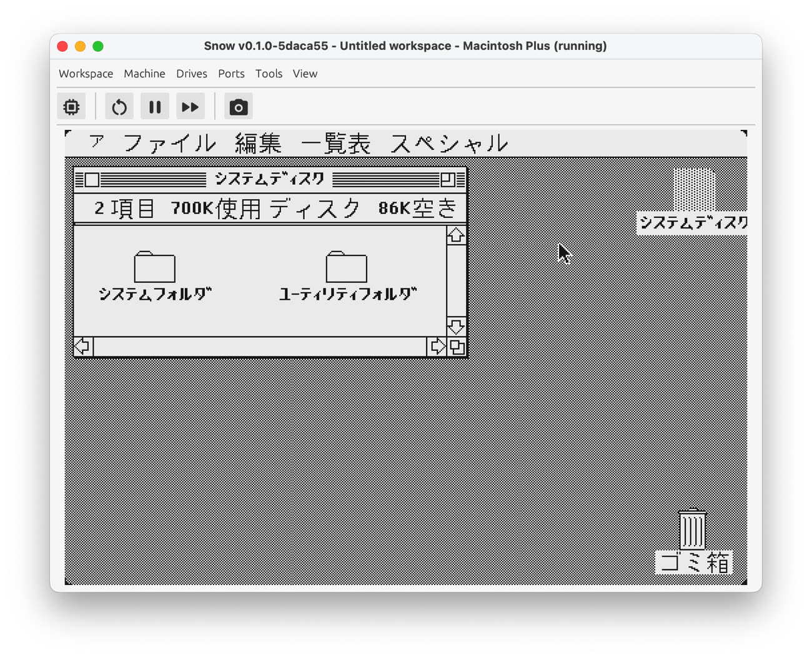The image size is (812, 658).
Task: Open the 編集 menu
Action: tap(258, 144)
